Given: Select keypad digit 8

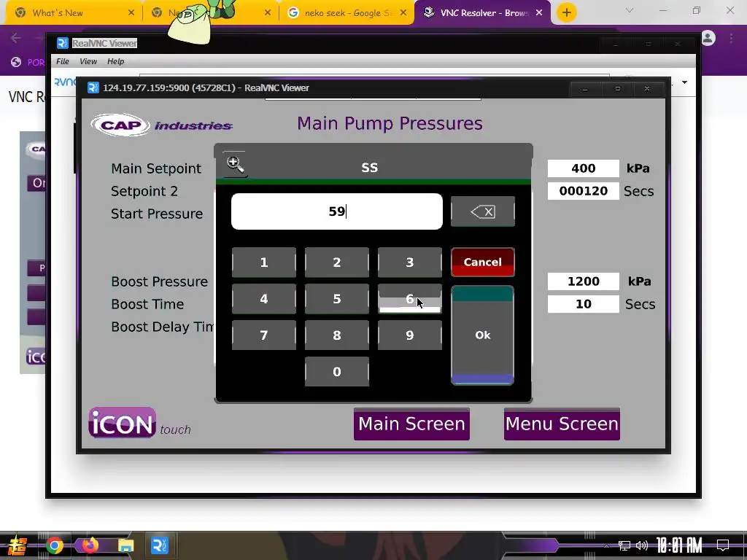Looking at the screenshot, I should [337, 335].
